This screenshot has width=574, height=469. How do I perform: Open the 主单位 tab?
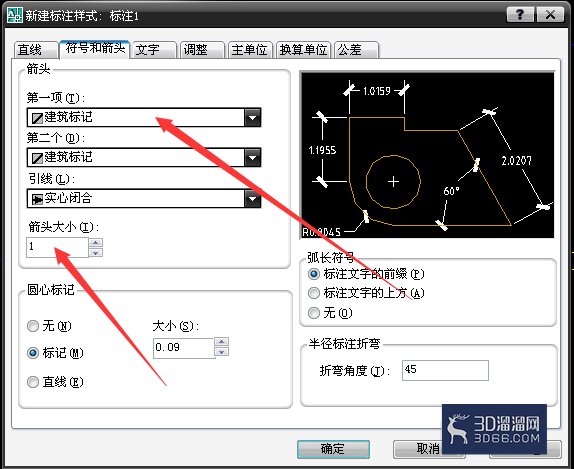click(250, 49)
